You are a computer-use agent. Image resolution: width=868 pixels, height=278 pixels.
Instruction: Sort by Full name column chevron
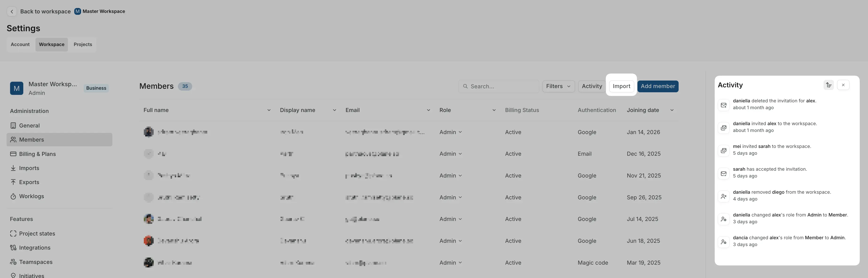click(x=269, y=110)
